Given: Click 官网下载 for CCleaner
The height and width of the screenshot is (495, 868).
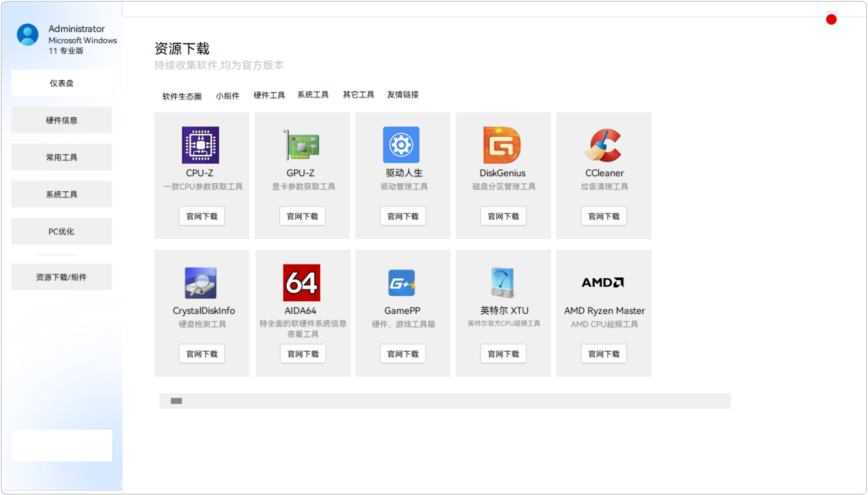Looking at the screenshot, I should tap(604, 216).
